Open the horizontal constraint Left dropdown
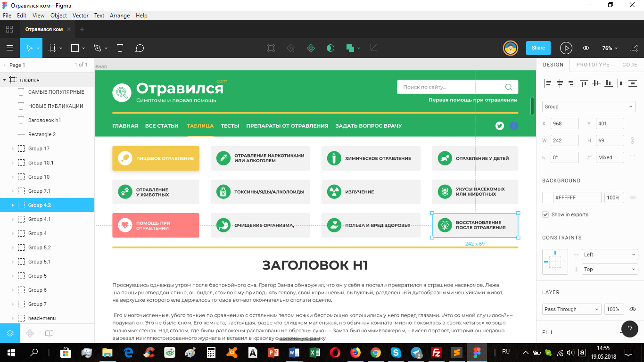 pos(610,255)
